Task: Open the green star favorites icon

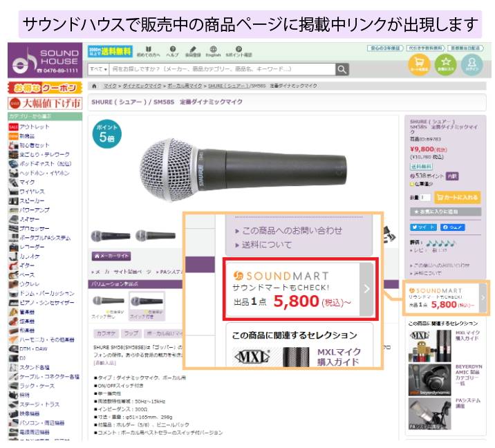Action: (x=445, y=64)
